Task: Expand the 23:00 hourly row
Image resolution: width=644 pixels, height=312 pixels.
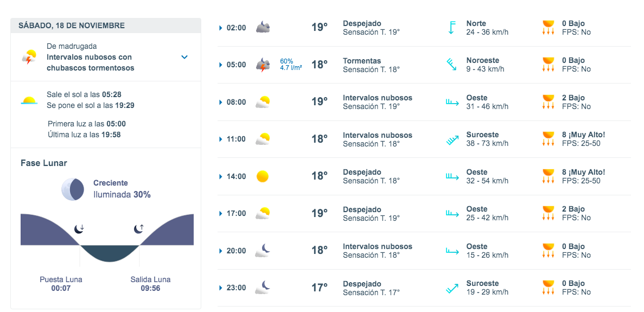Action: click(x=221, y=288)
